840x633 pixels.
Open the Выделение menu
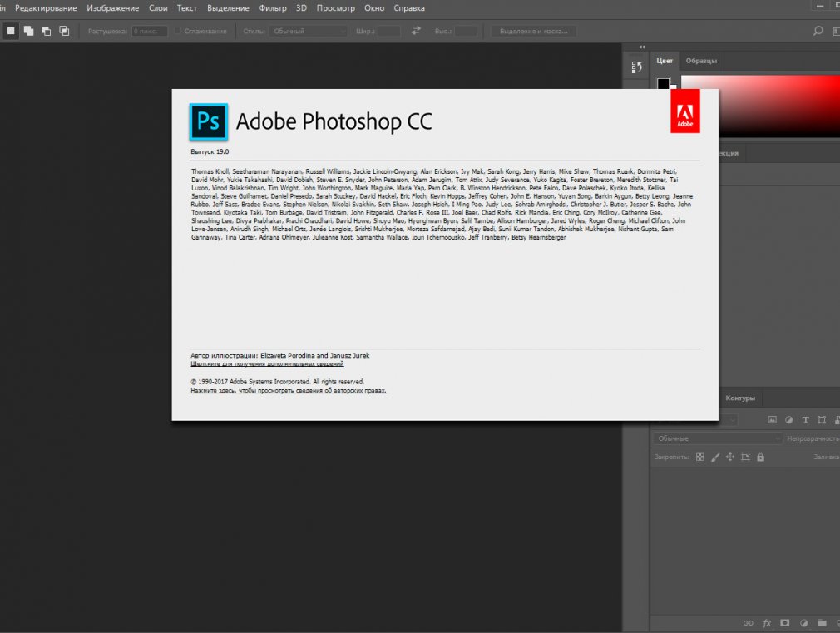pos(228,8)
